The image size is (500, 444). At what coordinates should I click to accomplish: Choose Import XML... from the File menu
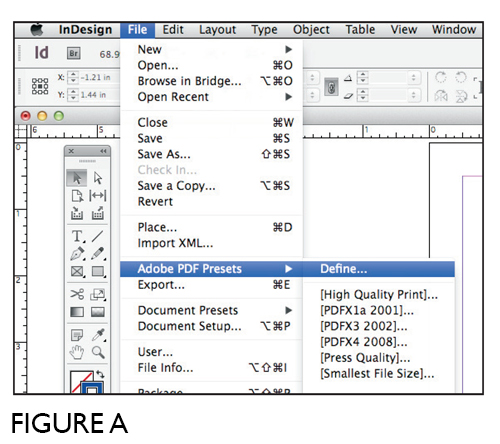pos(211,243)
